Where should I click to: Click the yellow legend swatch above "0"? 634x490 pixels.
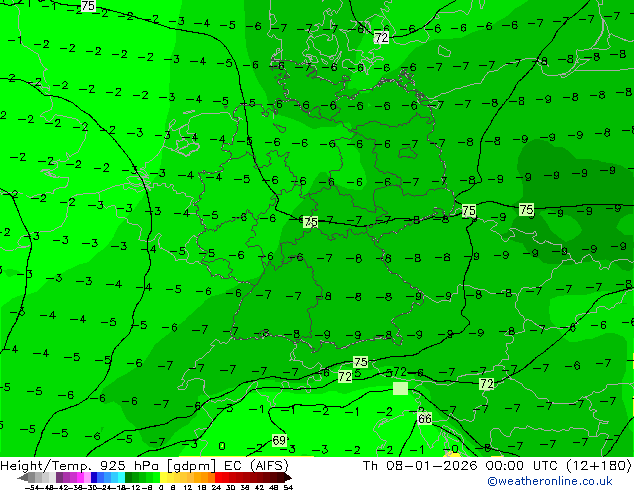coord(163,477)
